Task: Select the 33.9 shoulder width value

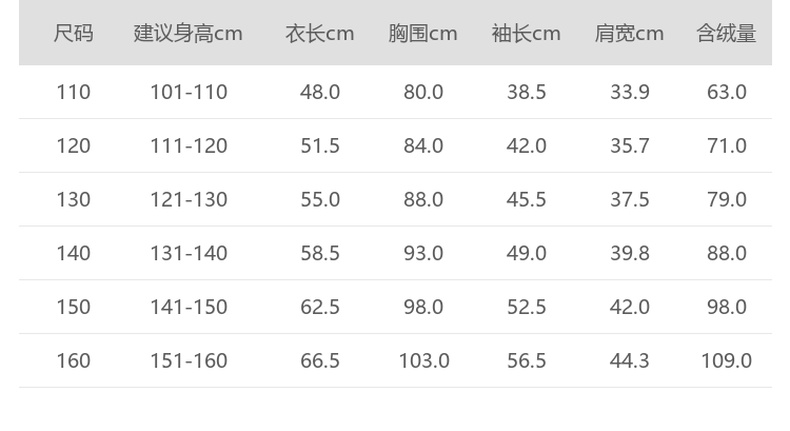Action: pos(629,92)
